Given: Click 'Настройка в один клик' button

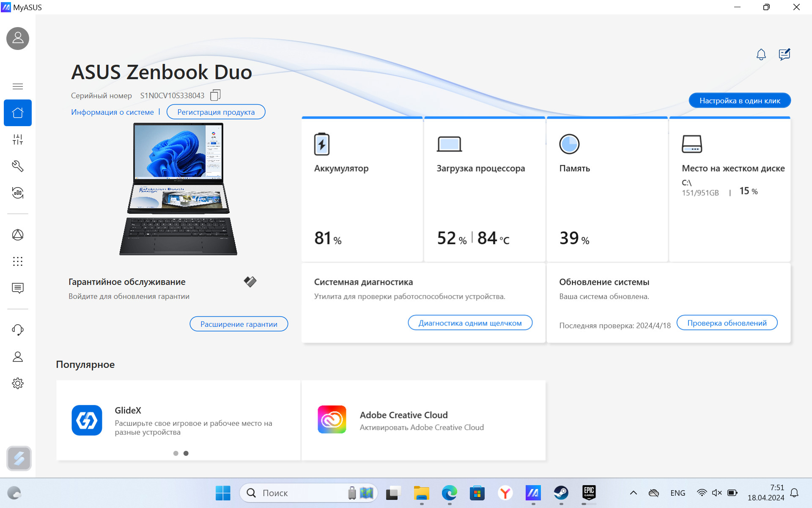Looking at the screenshot, I should click(740, 100).
